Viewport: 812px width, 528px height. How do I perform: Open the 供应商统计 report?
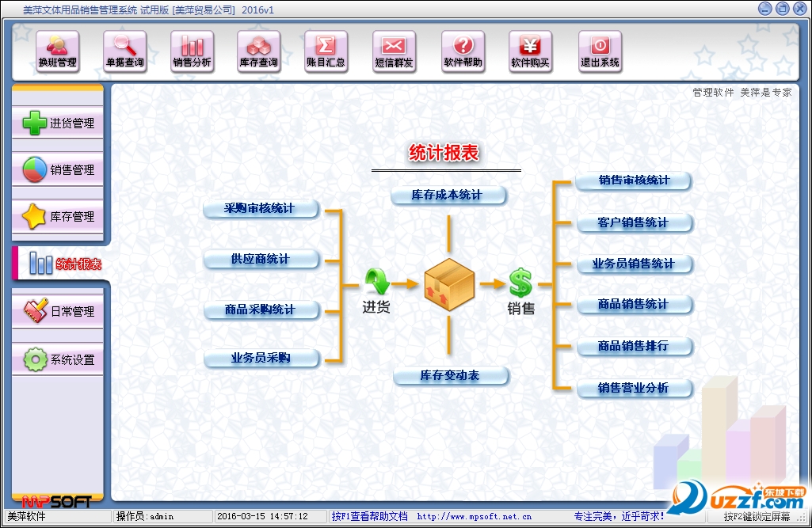(261, 260)
